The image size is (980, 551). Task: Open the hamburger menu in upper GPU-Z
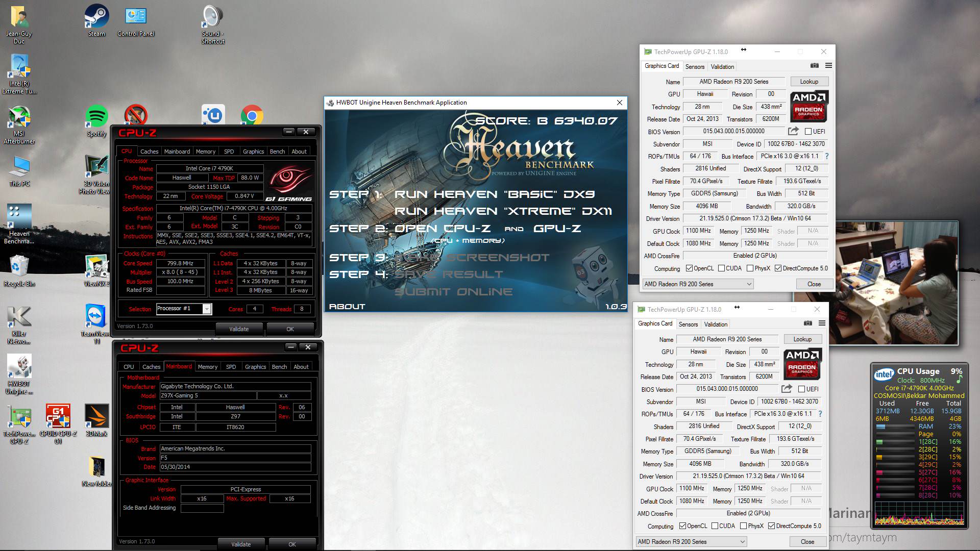828,66
